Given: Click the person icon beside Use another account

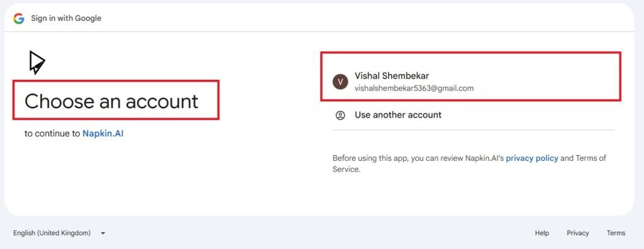Looking at the screenshot, I should click(340, 115).
